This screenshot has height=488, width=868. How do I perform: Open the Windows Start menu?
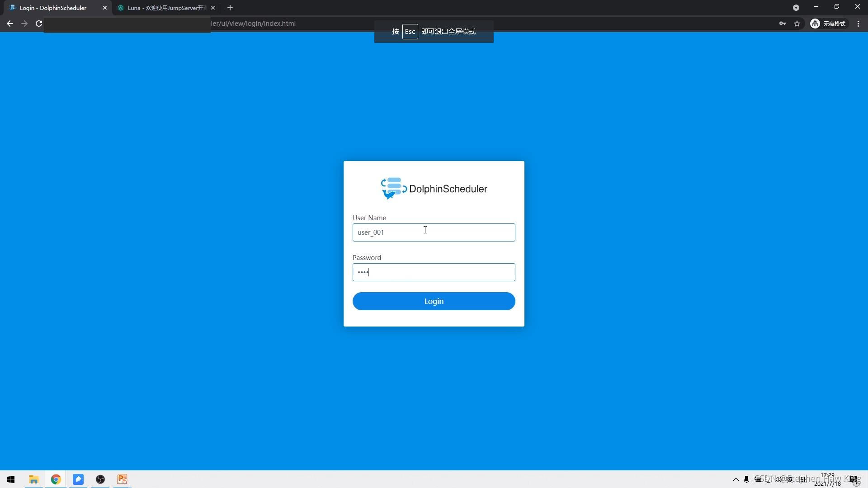tap(11, 479)
